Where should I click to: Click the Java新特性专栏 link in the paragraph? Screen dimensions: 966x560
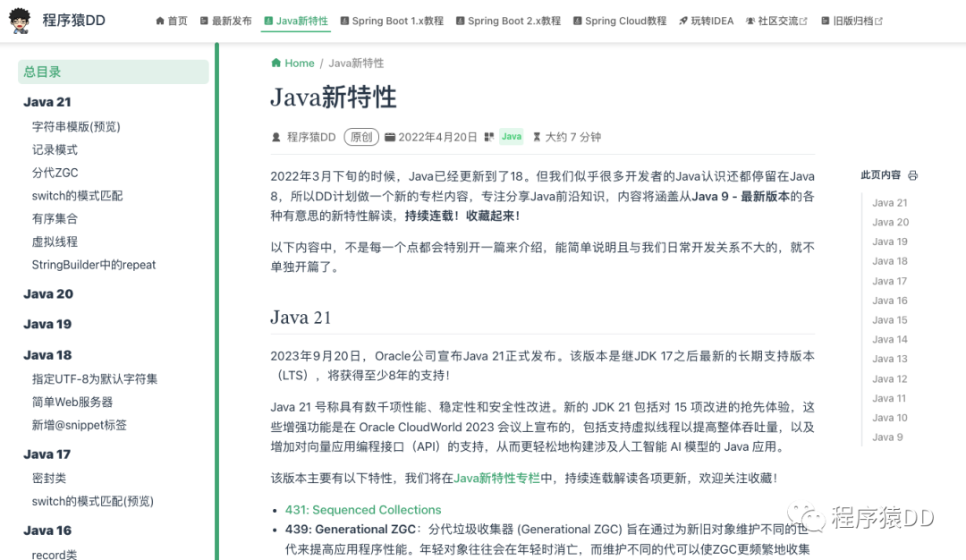500,478
